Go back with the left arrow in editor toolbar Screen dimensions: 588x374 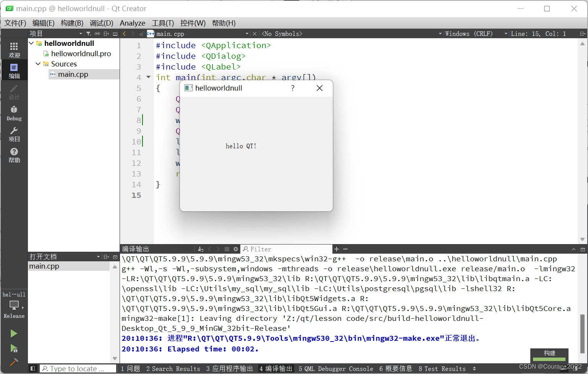124,34
